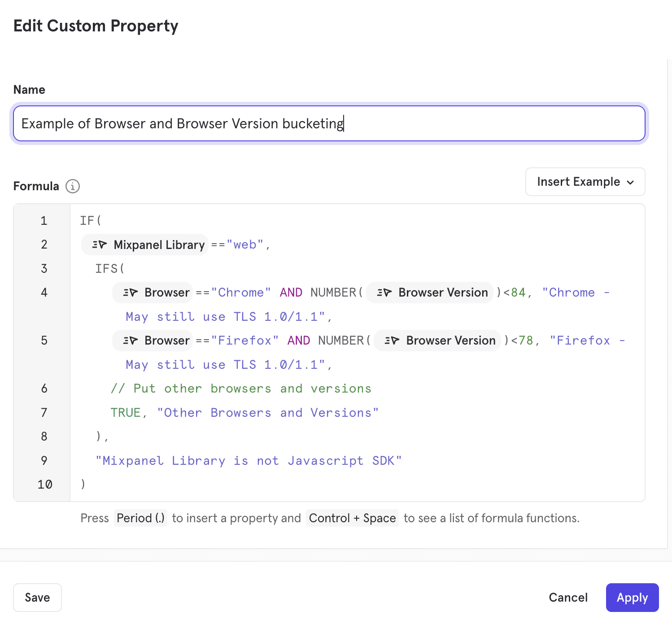Viewport: 672px width, 629px height.
Task: Click Browser Version icon on line 4
Action: (x=384, y=293)
